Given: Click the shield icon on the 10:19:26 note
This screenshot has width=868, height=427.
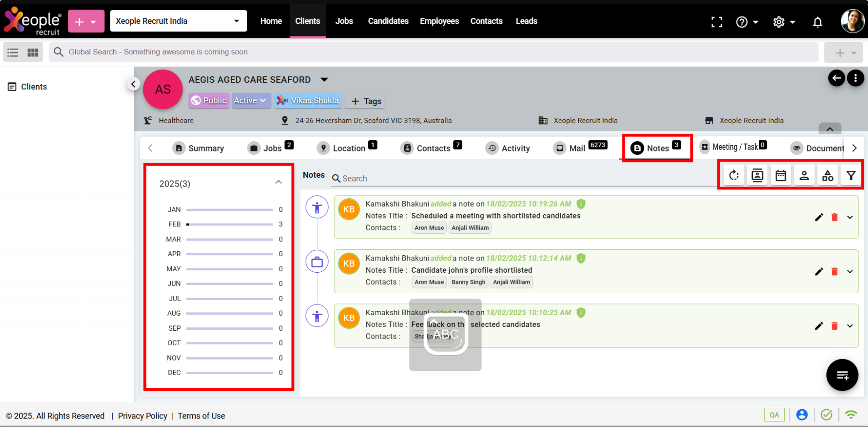Looking at the screenshot, I should click(581, 204).
